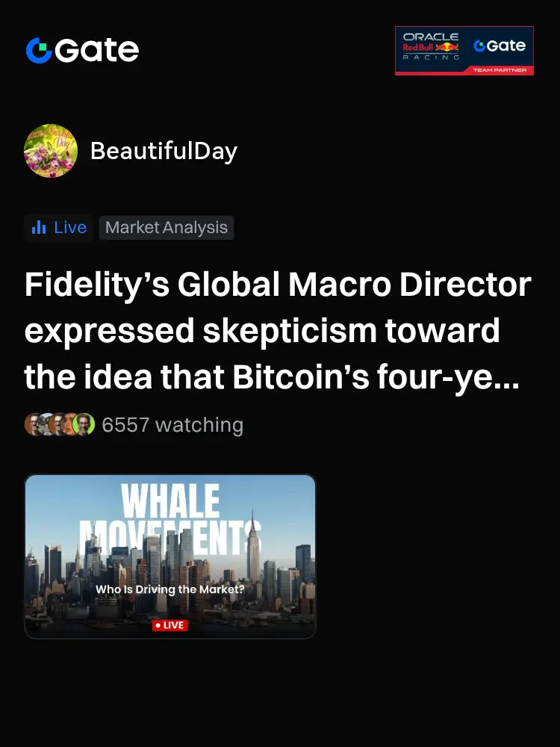This screenshot has width=560, height=747.
Task: Open the Whale Movements stream thumbnail
Action: (170, 557)
